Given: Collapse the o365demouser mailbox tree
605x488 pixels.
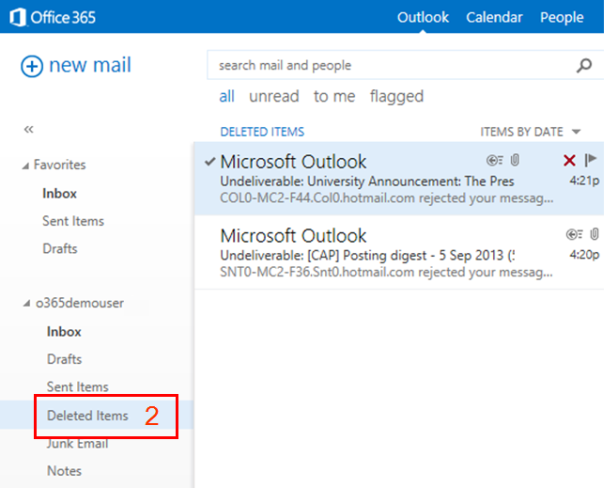Looking at the screenshot, I should [x=26, y=304].
